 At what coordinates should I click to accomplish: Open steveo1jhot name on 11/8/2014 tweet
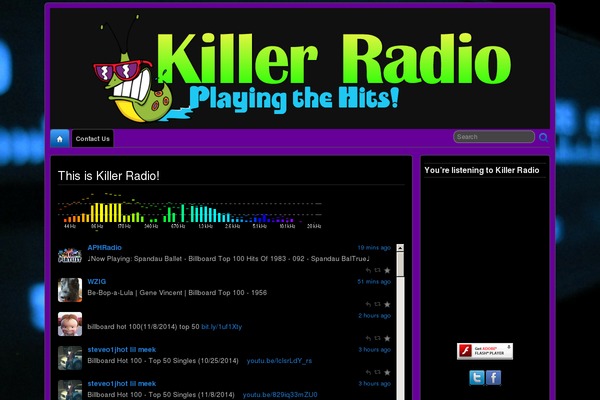point(122,384)
